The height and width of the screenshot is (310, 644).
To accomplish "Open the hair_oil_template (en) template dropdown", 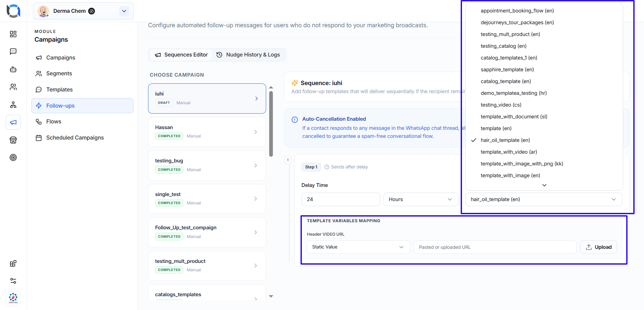I will coord(544,199).
